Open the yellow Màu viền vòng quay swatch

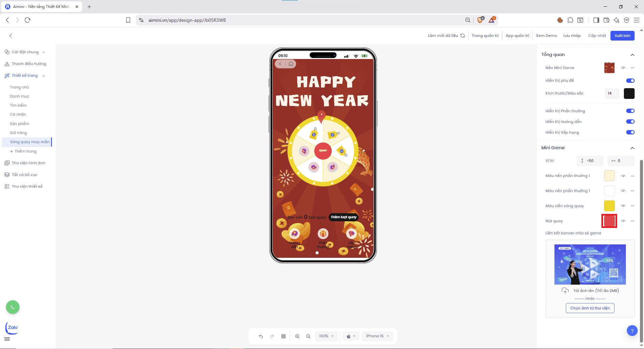click(609, 206)
